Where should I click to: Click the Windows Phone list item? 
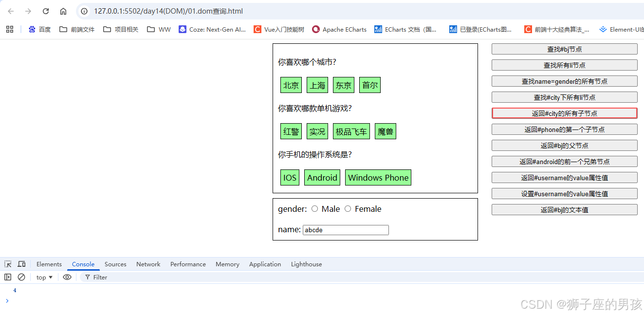click(378, 178)
